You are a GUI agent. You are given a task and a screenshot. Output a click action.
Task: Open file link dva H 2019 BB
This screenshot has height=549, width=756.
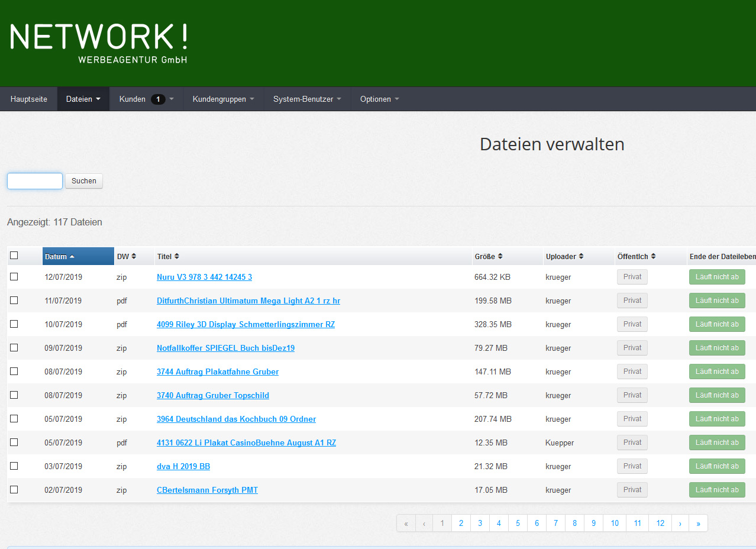(183, 466)
